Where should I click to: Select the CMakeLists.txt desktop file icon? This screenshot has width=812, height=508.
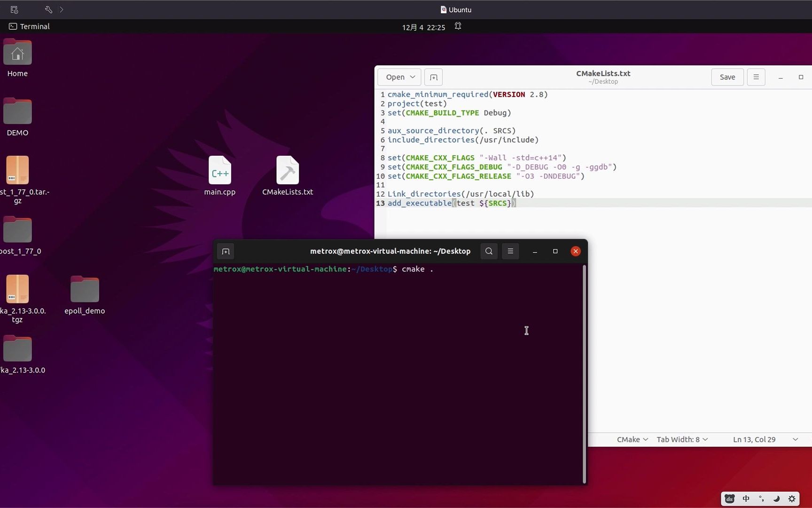click(x=288, y=170)
